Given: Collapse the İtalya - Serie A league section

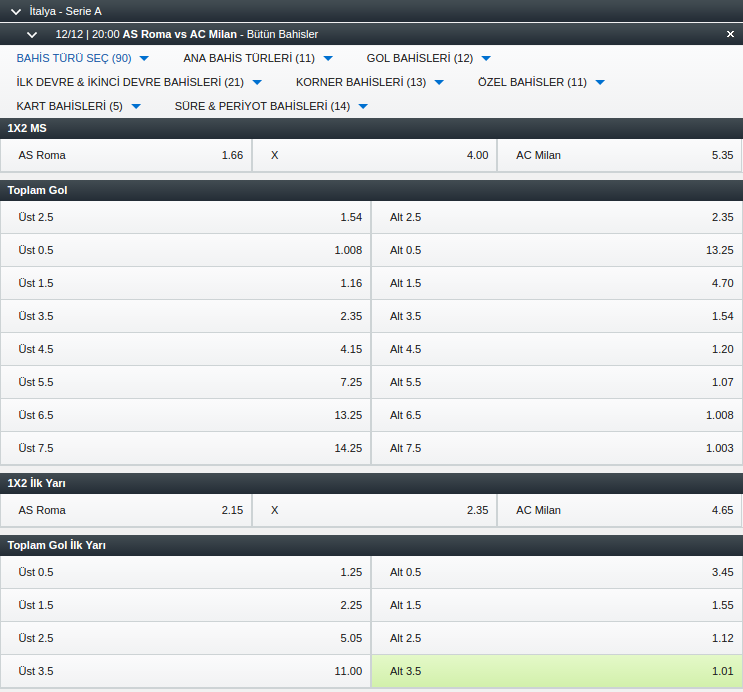Looking at the screenshot, I should [16, 11].
